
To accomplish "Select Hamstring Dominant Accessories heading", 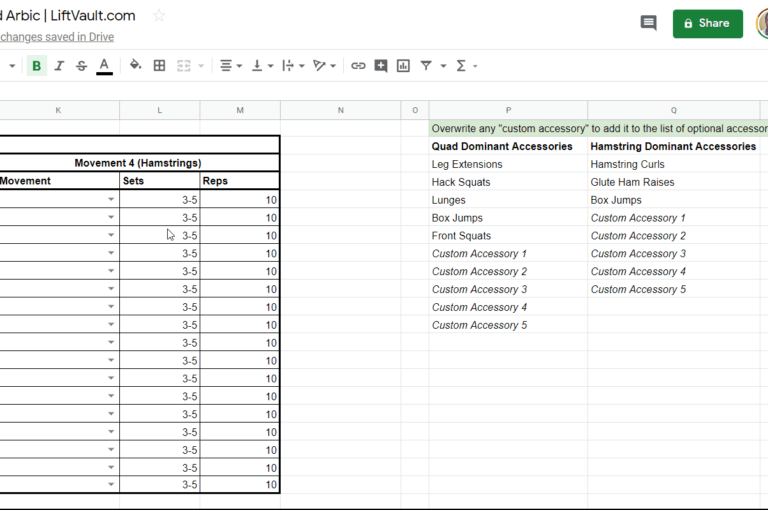I will tap(673, 146).
